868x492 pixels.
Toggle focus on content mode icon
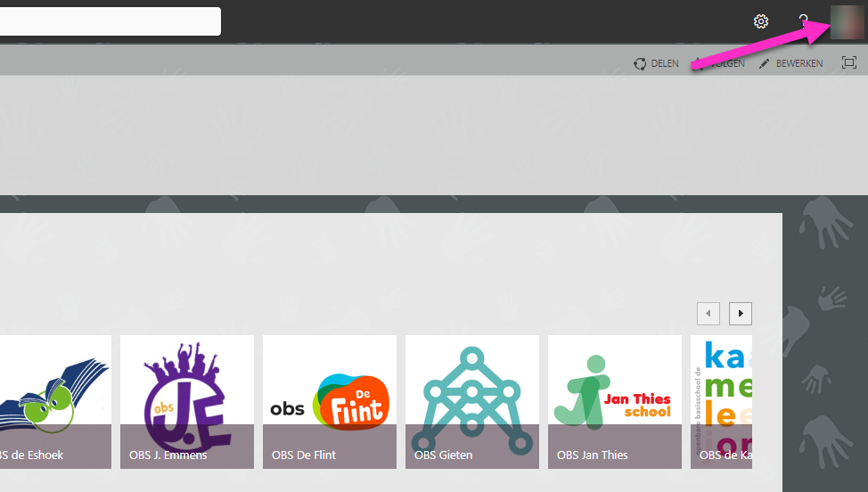(x=848, y=62)
